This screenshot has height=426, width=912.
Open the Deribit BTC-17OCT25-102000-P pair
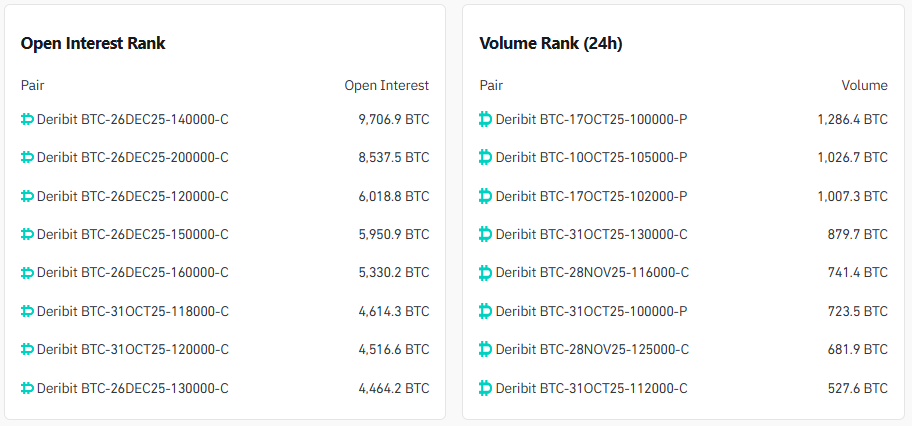point(591,197)
